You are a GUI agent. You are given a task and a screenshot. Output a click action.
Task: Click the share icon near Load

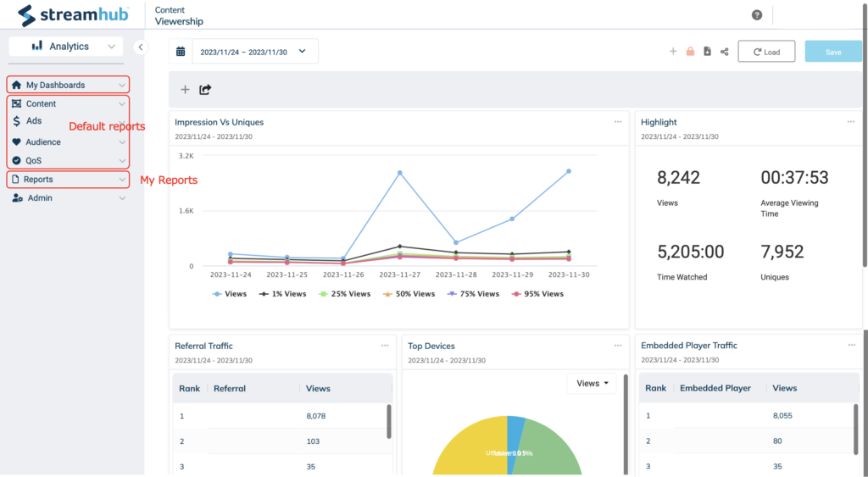tap(724, 52)
